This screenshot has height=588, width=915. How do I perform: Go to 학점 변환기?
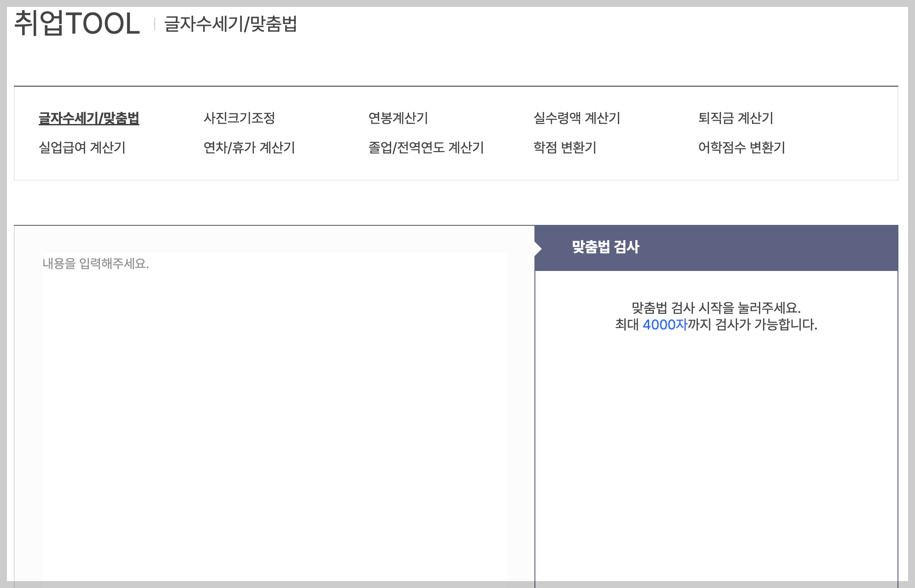(564, 148)
